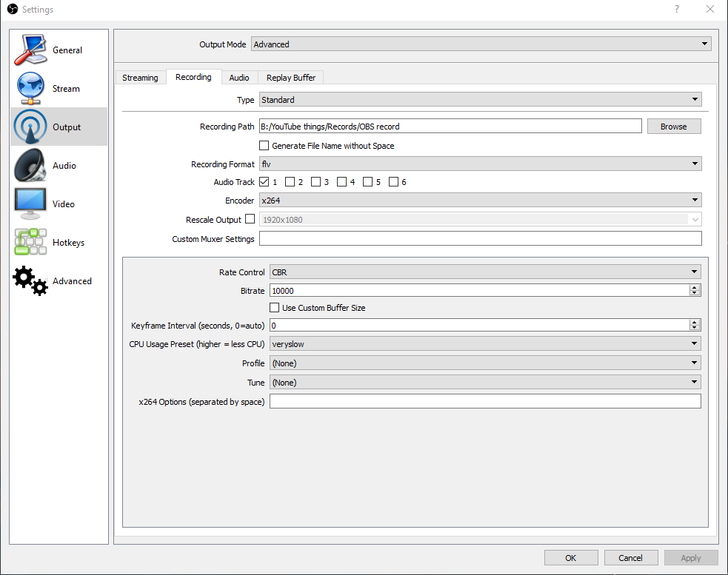Viewport: 728px width, 575px height.
Task: Open General settings via wrench icon
Action: (30, 50)
